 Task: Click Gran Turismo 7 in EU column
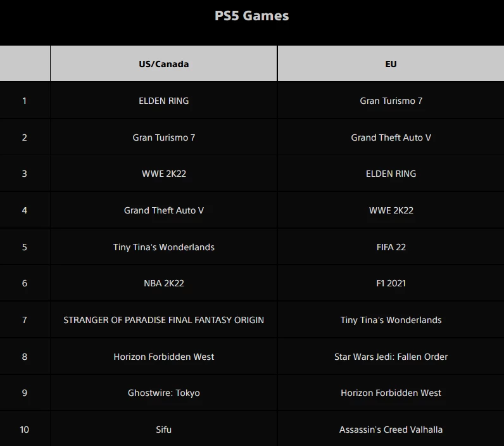pyautogui.click(x=391, y=101)
